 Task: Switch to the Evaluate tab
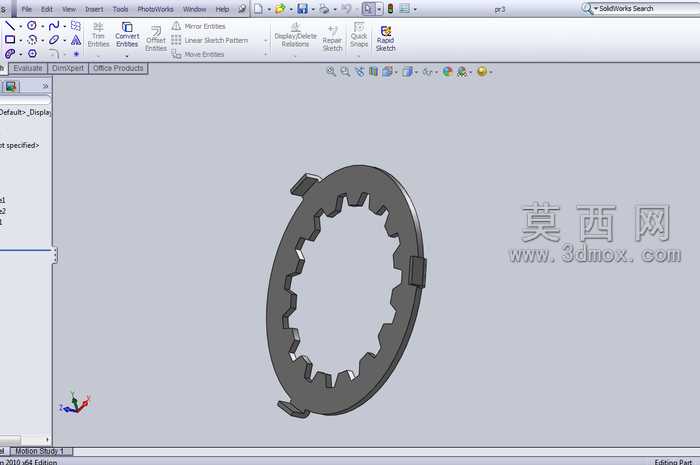(x=28, y=68)
